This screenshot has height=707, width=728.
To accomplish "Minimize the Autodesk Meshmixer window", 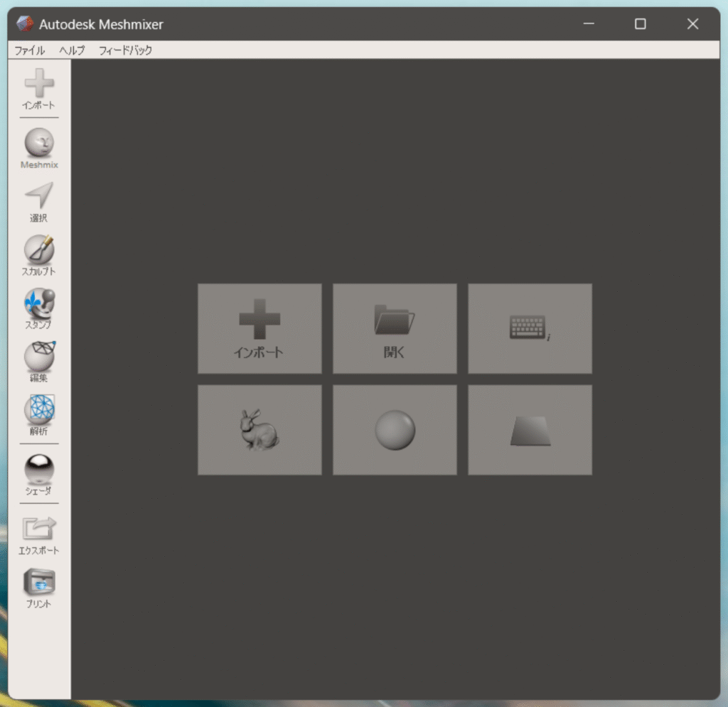I will click(589, 23).
